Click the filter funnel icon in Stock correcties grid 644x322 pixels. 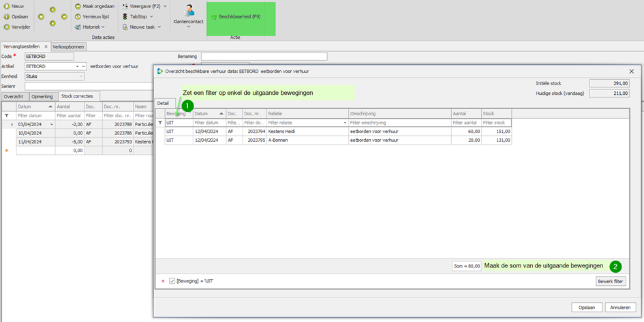[7, 116]
